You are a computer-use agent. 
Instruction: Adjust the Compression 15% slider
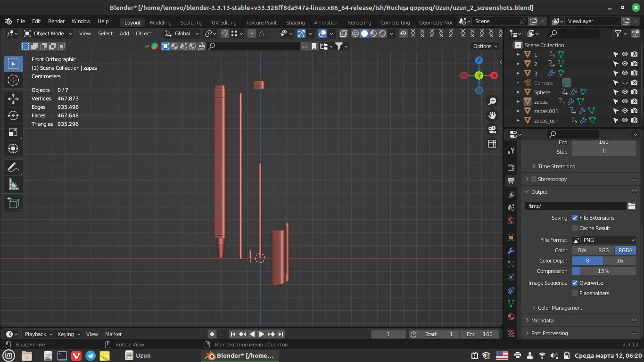(x=604, y=271)
